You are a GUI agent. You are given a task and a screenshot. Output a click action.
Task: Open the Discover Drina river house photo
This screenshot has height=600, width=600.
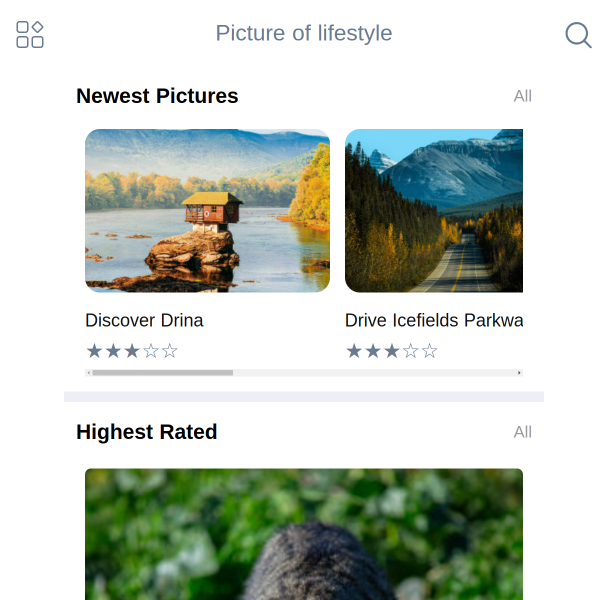(207, 210)
